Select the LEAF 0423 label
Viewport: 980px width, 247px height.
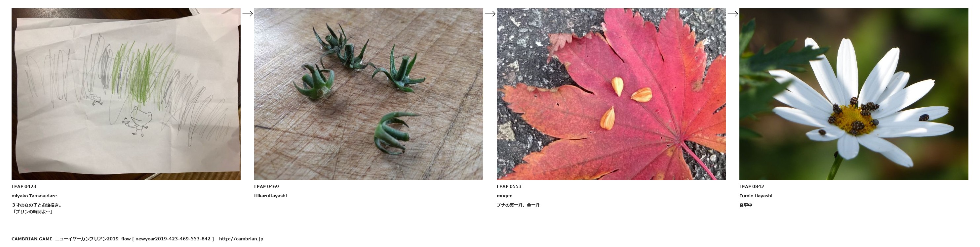pyautogui.click(x=24, y=186)
